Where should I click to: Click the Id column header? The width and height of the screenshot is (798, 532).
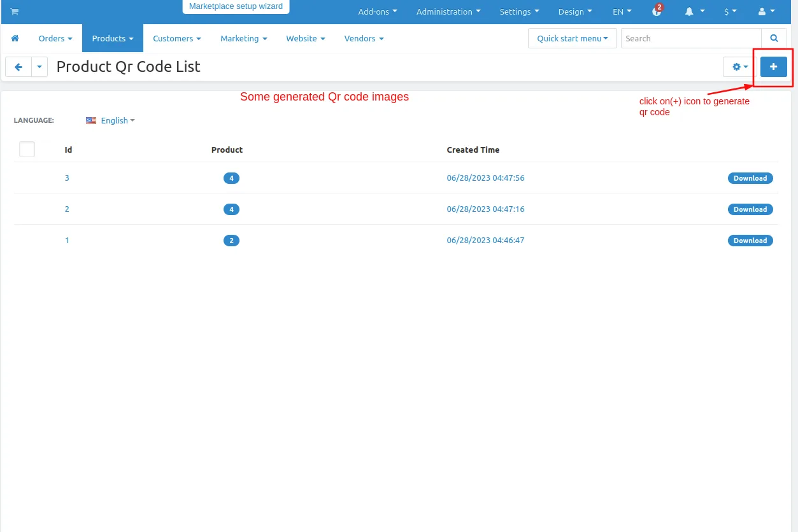coord(68,150)
